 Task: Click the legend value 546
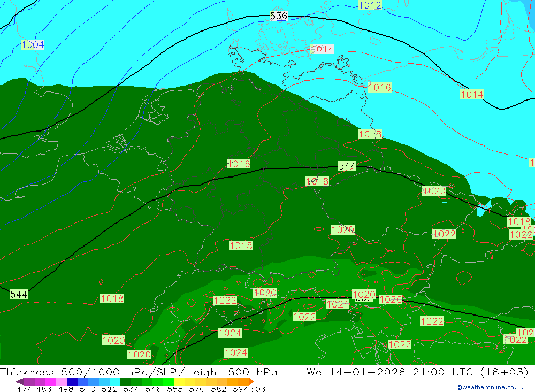click(x=153, y=389)
